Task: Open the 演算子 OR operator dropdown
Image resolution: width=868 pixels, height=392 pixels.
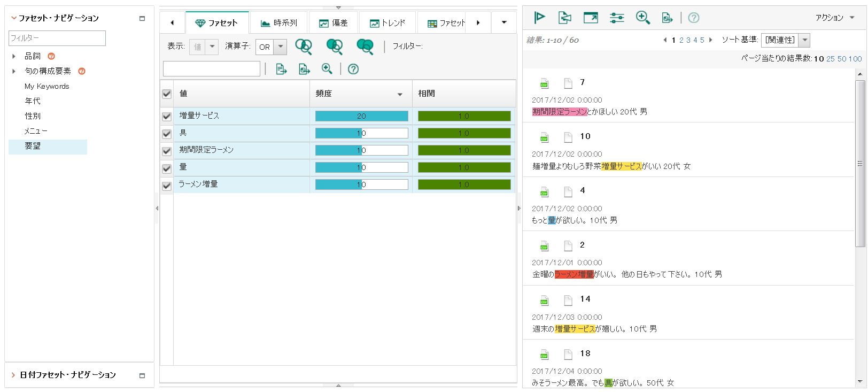Action: (281, 47)
